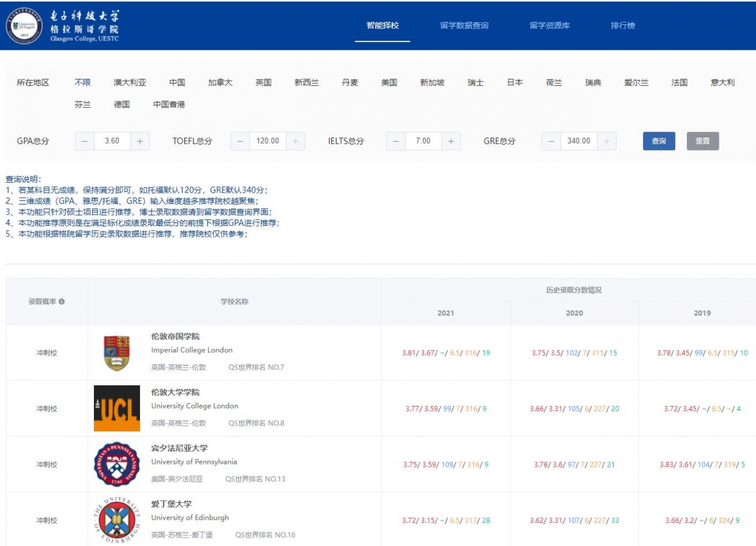The image size is (756, 546).
Task: Decrease GRE score with minus button
Action: tap(551, 141)
